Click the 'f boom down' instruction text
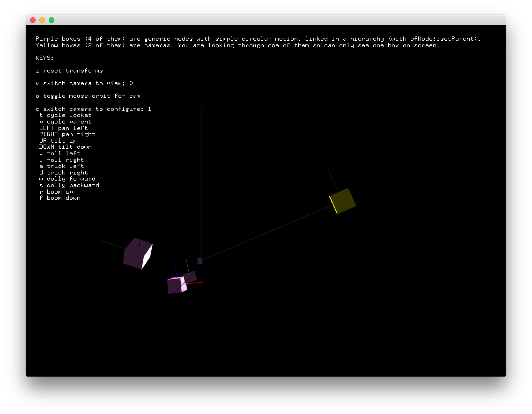532x414 pixels. [x=60, y=197]
